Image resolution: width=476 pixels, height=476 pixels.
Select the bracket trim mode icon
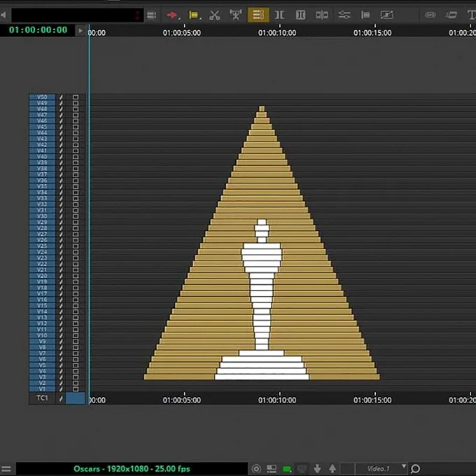click(279, 15)
